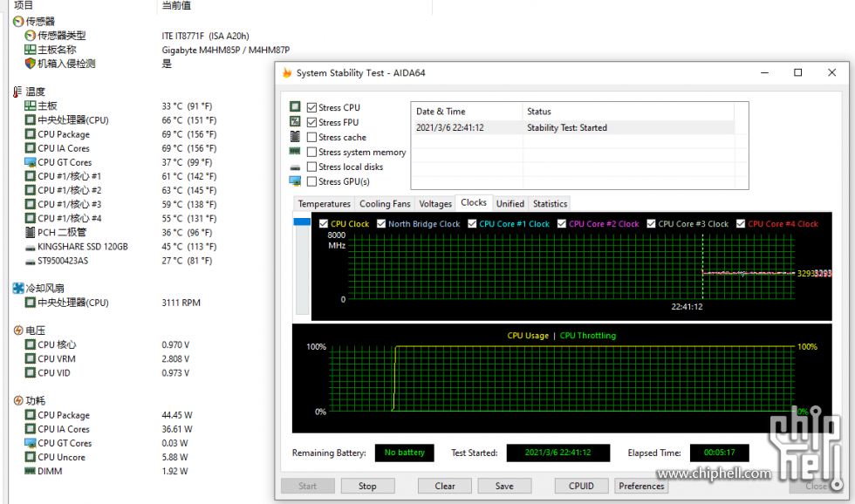Click the CPU GT Cores temperature monitor icon
This screenshot has width=855, height=504.
click(30, 162)
